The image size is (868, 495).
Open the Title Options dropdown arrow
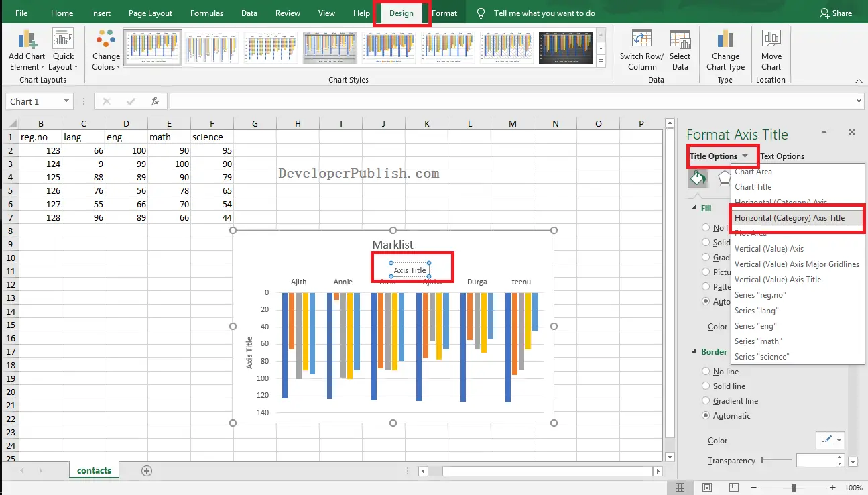tap(745, 156)
